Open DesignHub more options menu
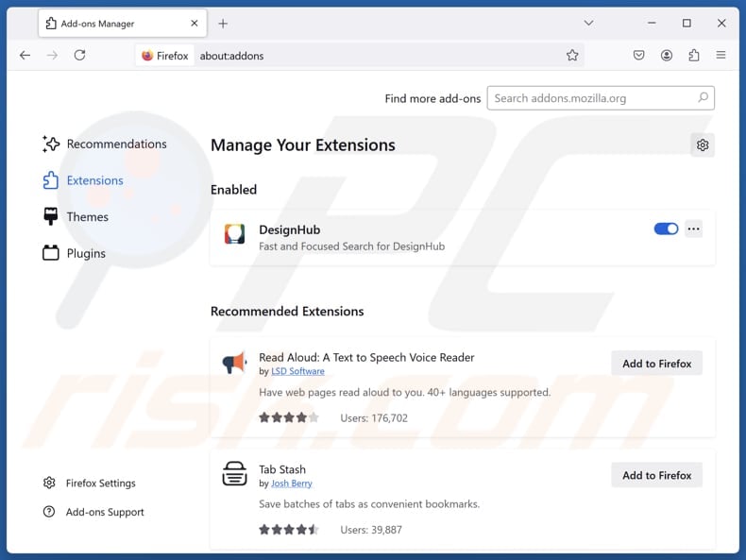Image resolution: width=746 pixels, height=560 pixels. point(694,229)
